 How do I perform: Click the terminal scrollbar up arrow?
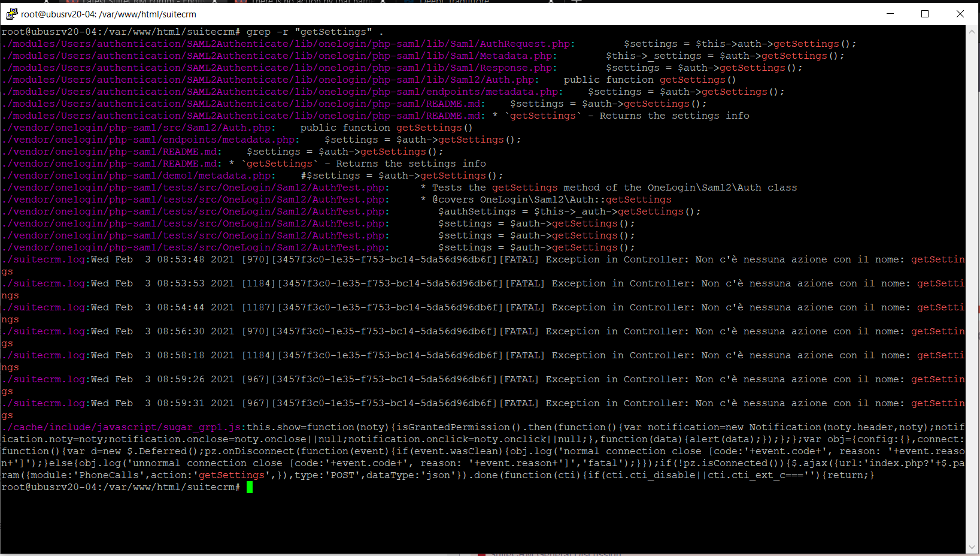click(972, 32)
